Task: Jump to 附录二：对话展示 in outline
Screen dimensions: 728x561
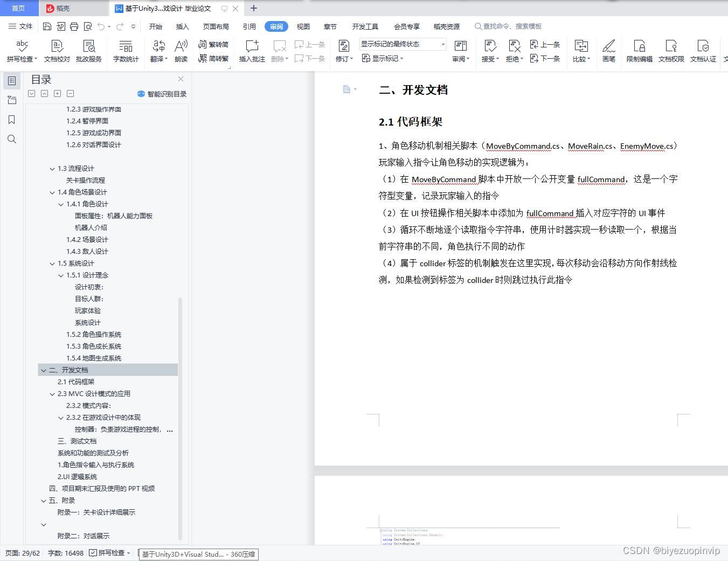Action: click(84, 536)
